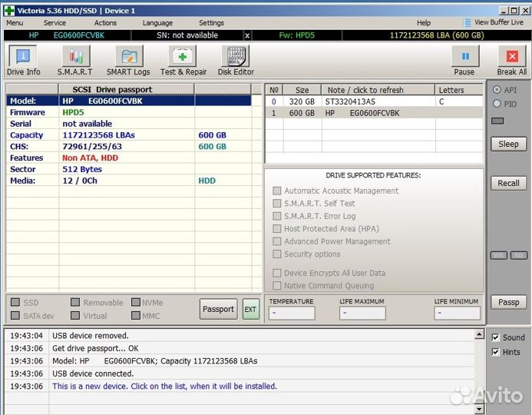Click the x next to SN field
Viewport: 532px width, 415px height.
click(247, 35)
